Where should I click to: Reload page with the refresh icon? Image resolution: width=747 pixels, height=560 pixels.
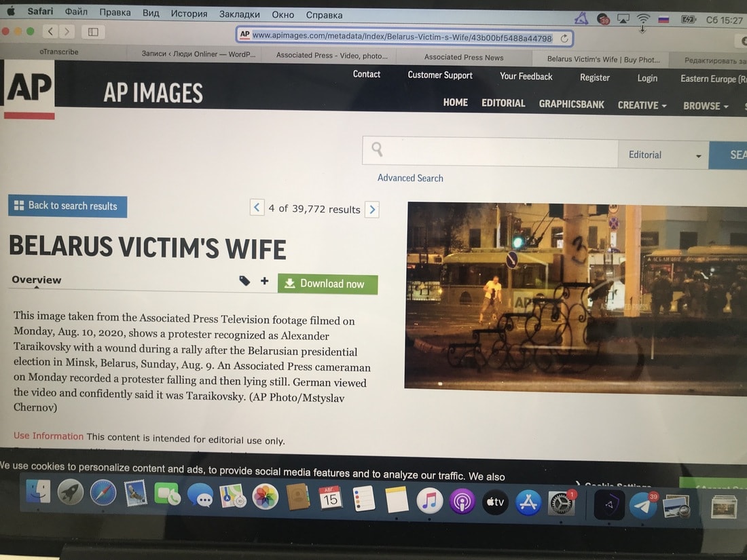coord(564,39)
